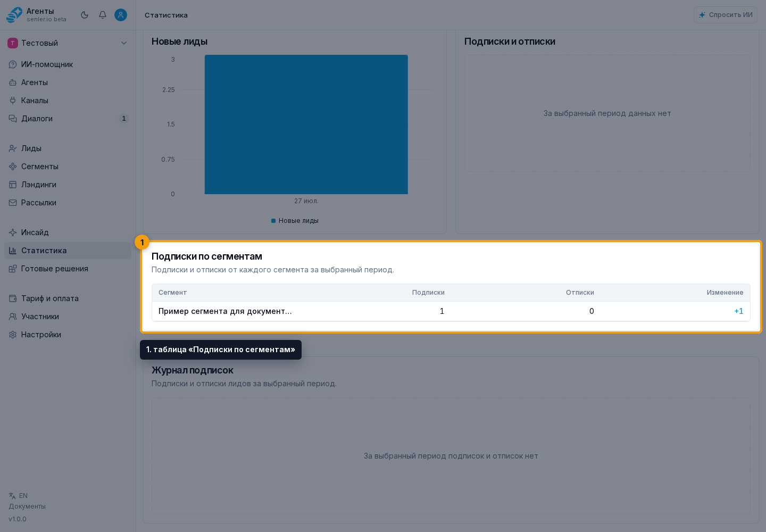The width and height of the screenshot is (766, 532).
Task: Switch language to EN
Action: coord(23,496)
